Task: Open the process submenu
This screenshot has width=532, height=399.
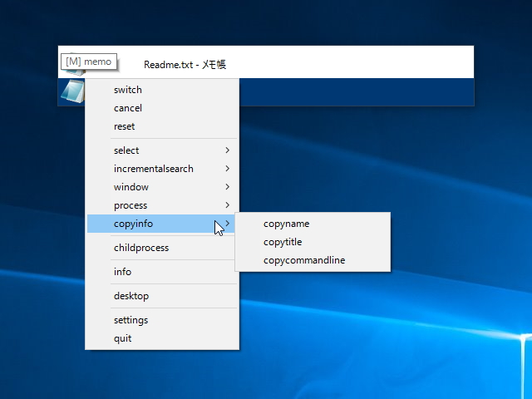Action: (x=162, y=205)
